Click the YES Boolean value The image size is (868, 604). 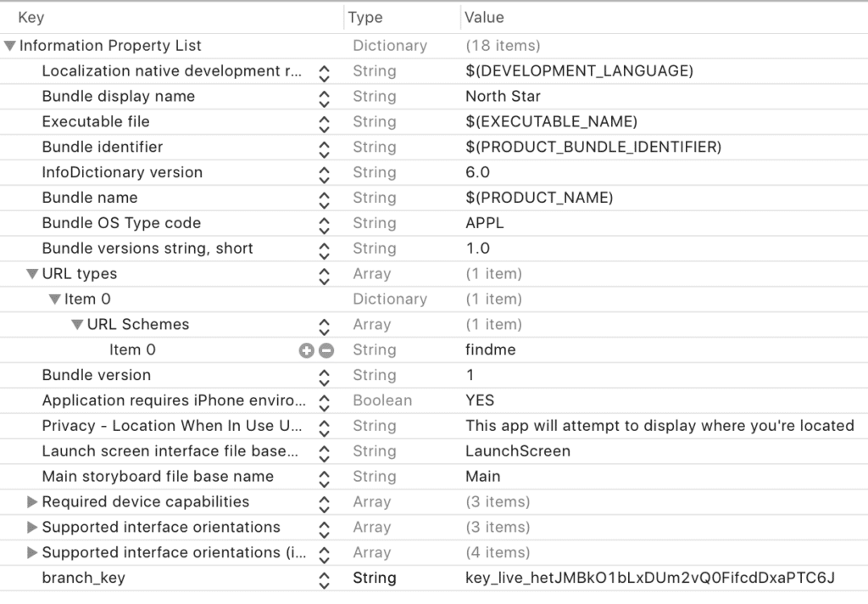[480, 400]
